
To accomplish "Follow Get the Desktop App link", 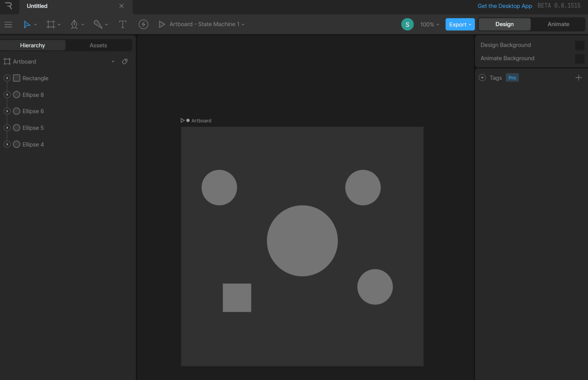I will [x=505, y=6].
